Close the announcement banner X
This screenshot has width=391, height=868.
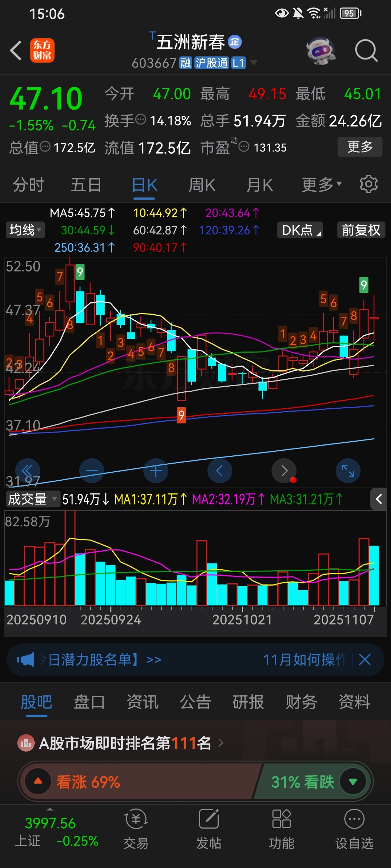365,660
